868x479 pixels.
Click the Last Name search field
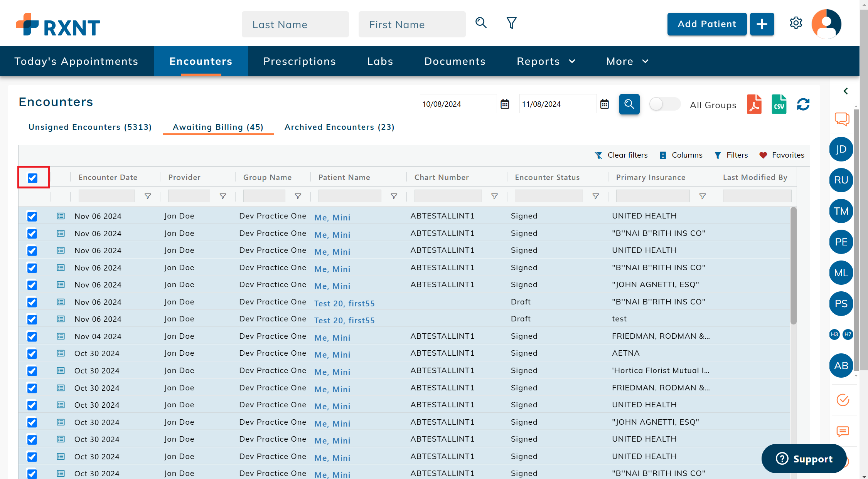point(295,24)
